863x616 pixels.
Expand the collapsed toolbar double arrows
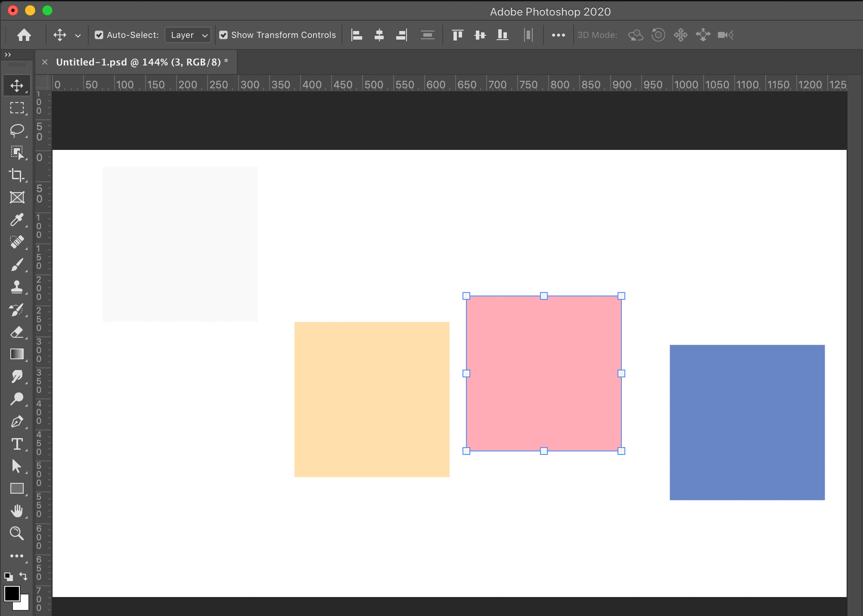pos(8,55)
